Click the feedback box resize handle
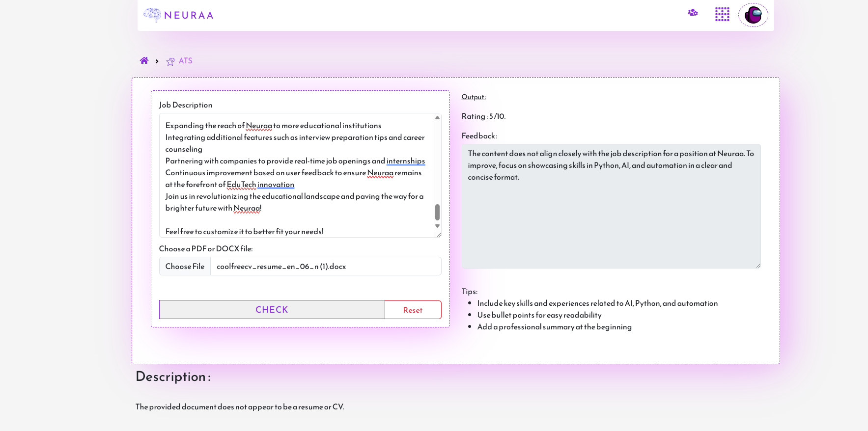Screen dimensions: 868x431 [758, 266]
